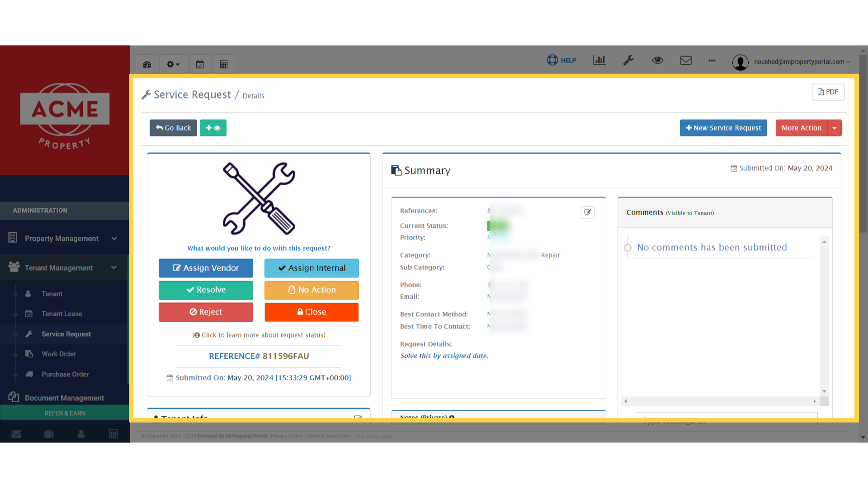
Task: Open Purchase Order from the sidebar
Action: tap(65, 374)
